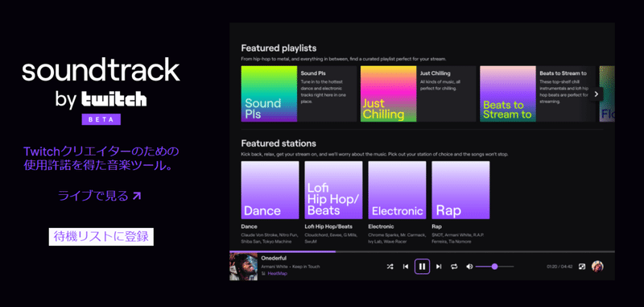Play the Dance station tile
The height and width of the screenshot is (307, 644).
click(x=270, y=190)
